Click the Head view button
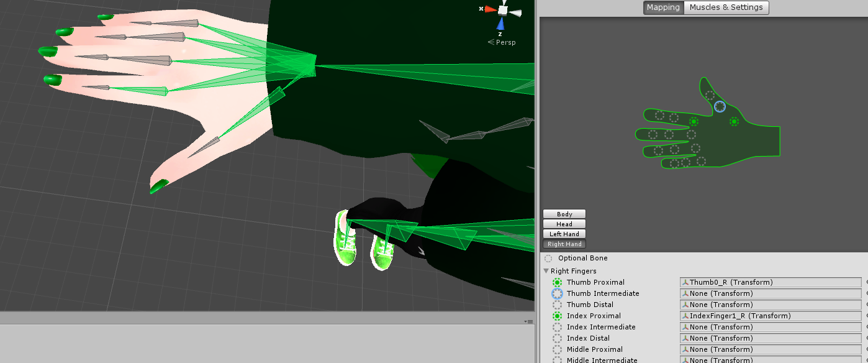868x363 pixels. coord(564,224)
